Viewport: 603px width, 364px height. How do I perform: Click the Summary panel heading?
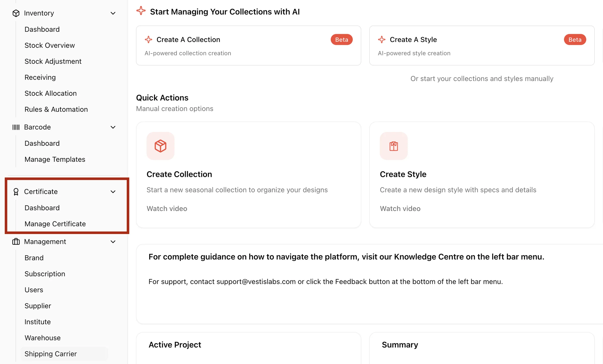tap(400, 345)
